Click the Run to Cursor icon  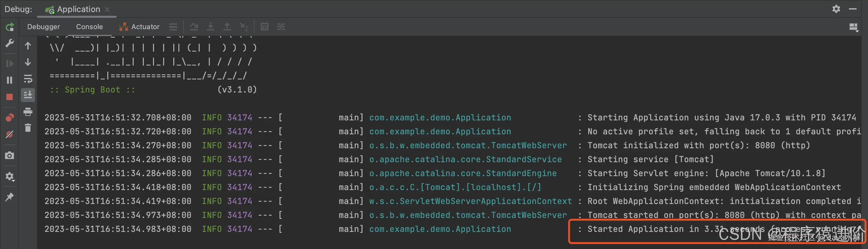(244, 27)
